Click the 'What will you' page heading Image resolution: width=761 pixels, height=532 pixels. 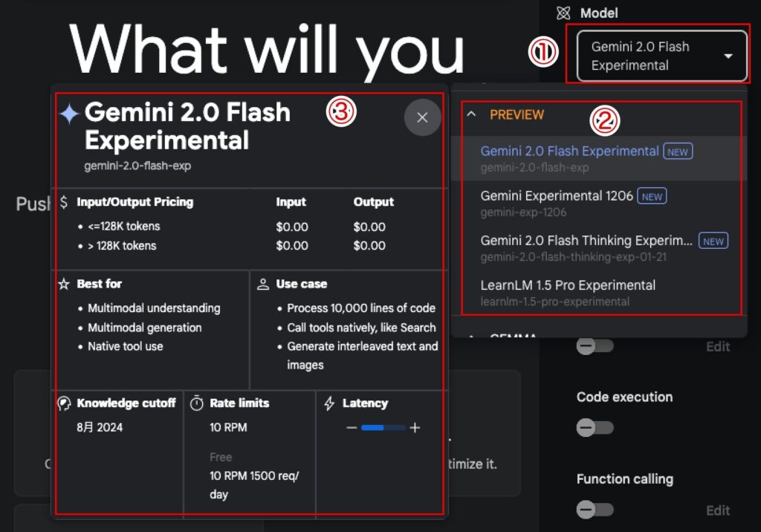click(x=267, y=50)
